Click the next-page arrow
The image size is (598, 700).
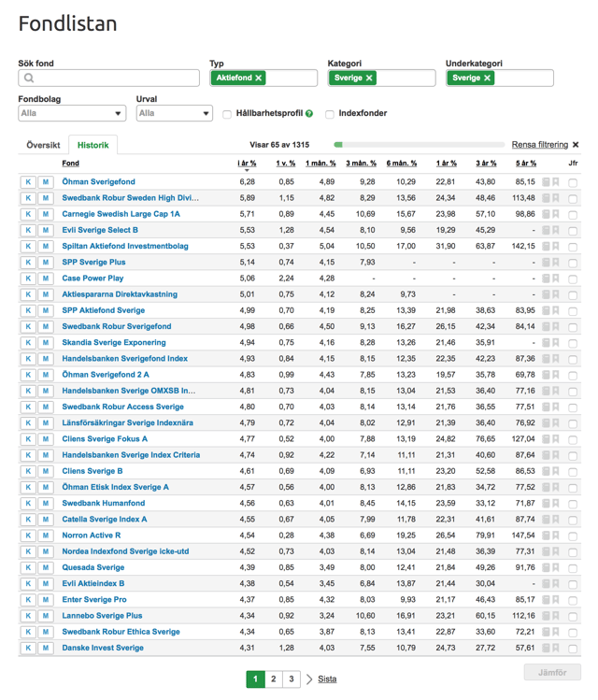309,679
